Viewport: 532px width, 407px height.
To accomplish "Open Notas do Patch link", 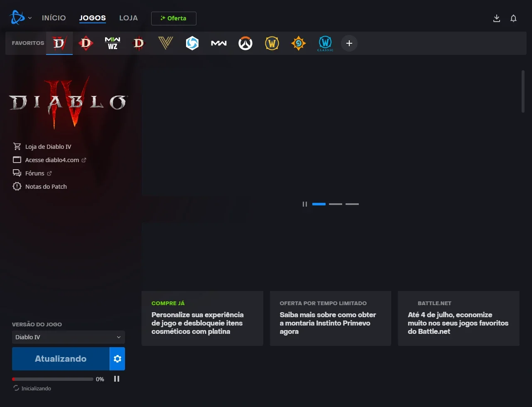I will coord(46,187).
